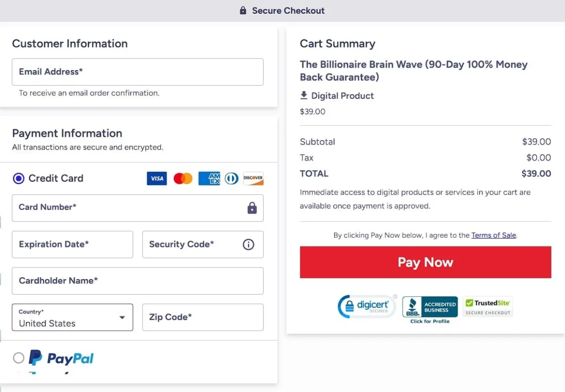565x392 pixels.
Task: Focus the Cardholder Name field
Action: pyautogui.click(x=137, y=281)
